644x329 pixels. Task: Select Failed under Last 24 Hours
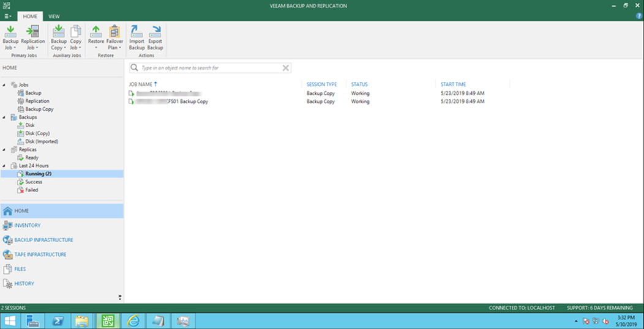click(x=28, y=190)
